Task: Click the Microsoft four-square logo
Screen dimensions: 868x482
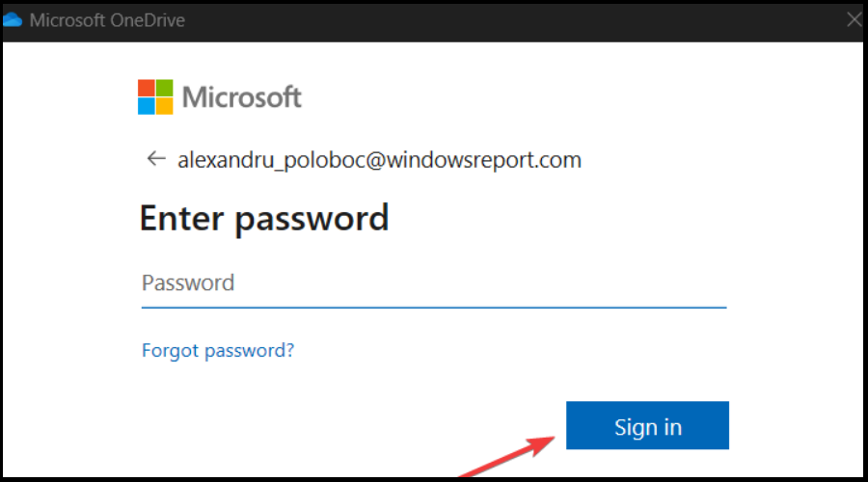Action: [155, 96]
